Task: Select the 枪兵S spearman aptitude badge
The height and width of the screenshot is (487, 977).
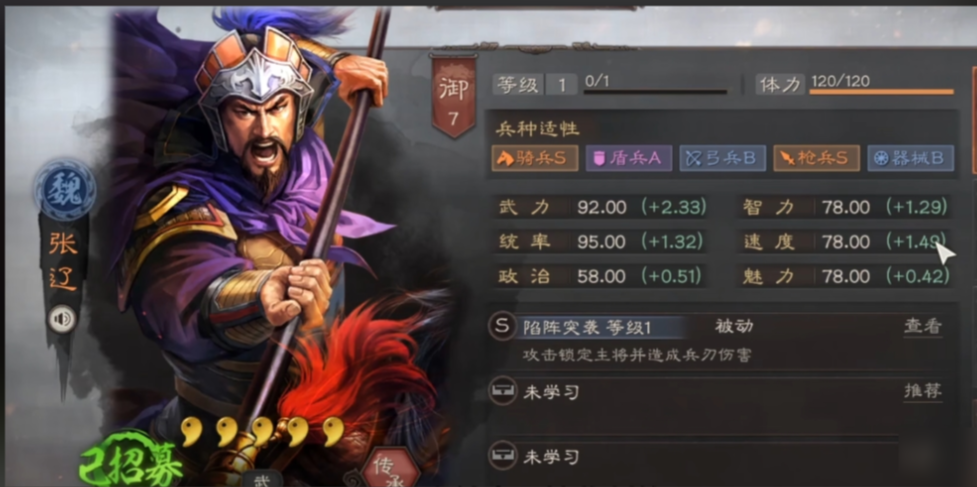Action: 816,158
